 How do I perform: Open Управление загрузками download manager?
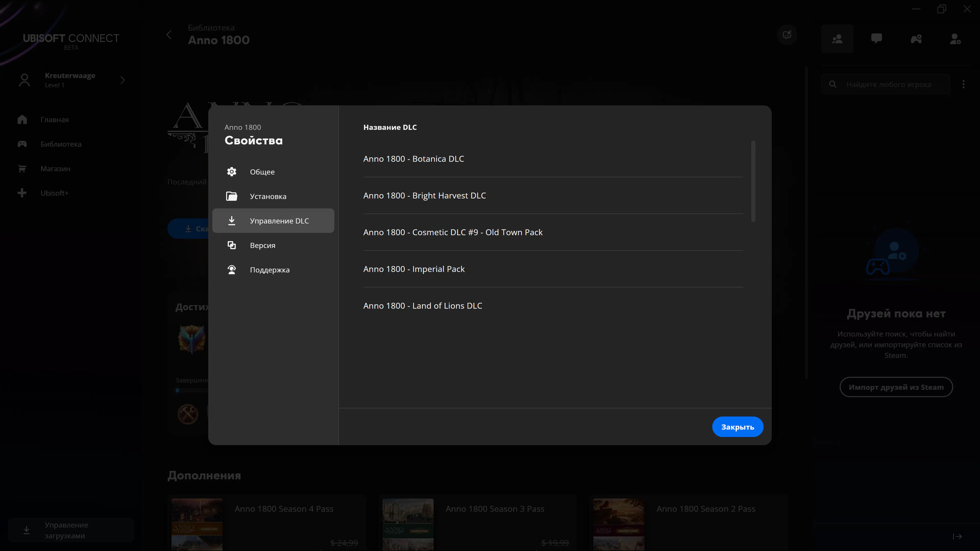click(x=66, y=530)
